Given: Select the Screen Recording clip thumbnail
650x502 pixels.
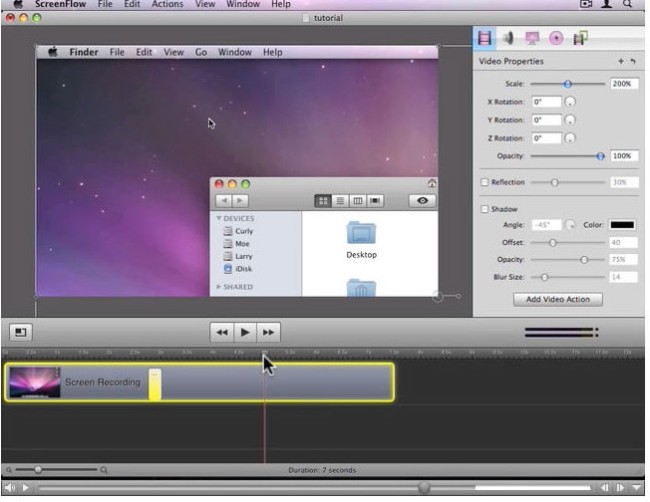Looking at the screenshot, I should (34, 382).
